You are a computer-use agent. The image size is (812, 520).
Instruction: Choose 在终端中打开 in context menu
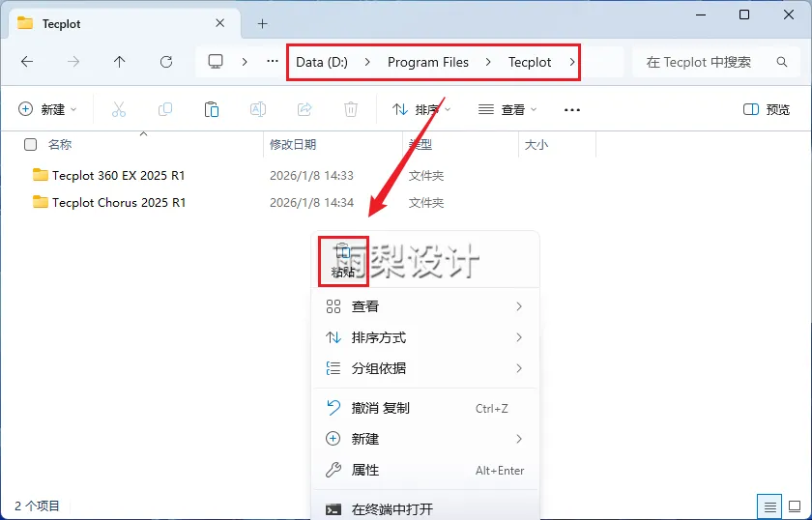pos(424,509)
